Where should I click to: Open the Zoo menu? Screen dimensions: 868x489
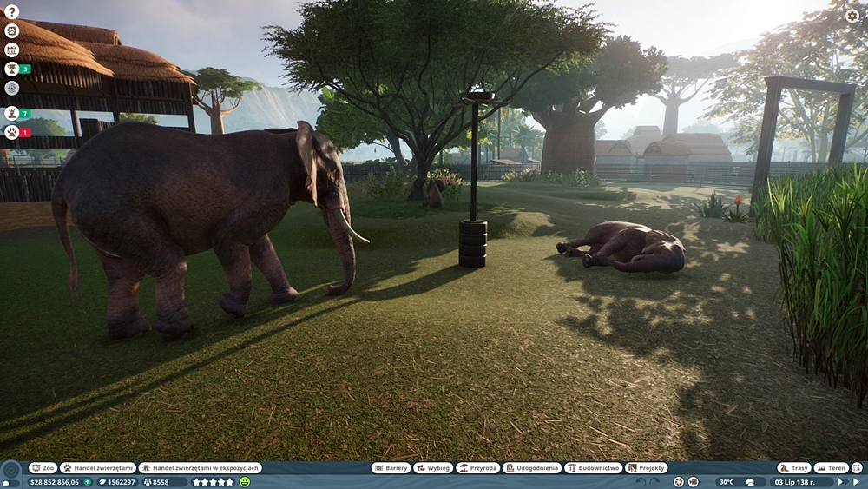coord(43,468)
